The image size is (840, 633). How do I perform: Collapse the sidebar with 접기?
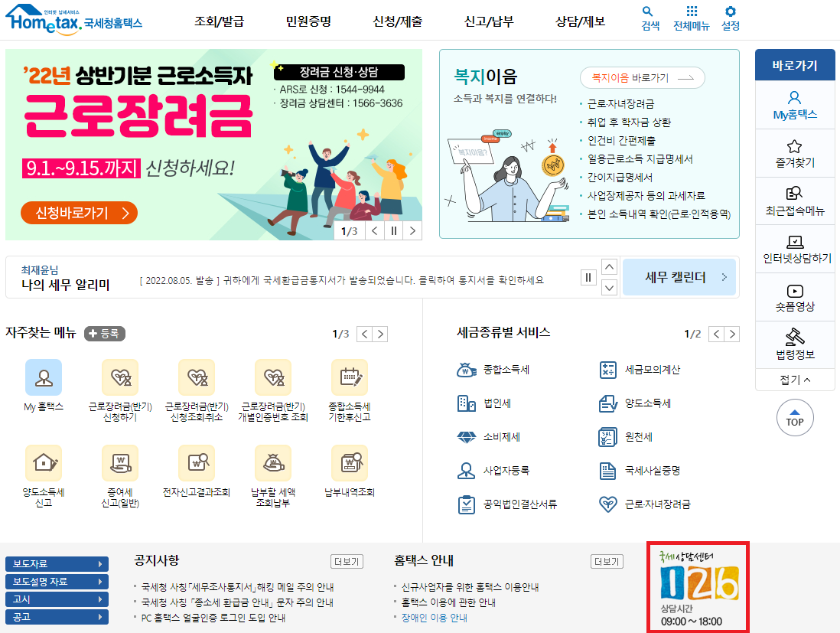[795, 378]
